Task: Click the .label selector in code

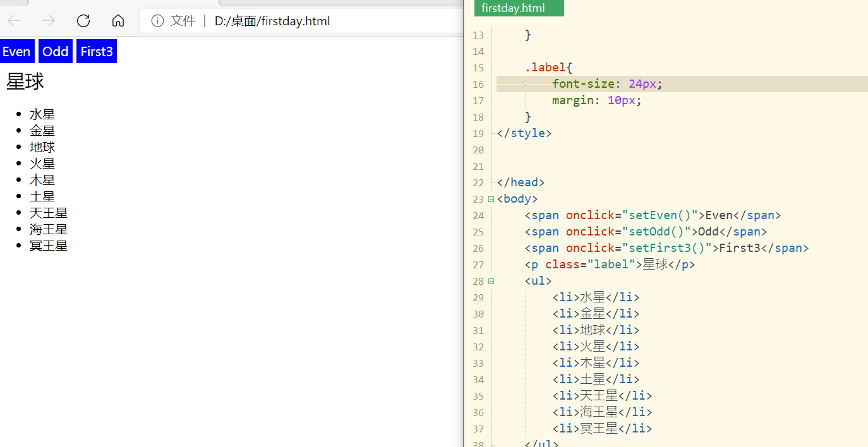Action: [545, 68]
